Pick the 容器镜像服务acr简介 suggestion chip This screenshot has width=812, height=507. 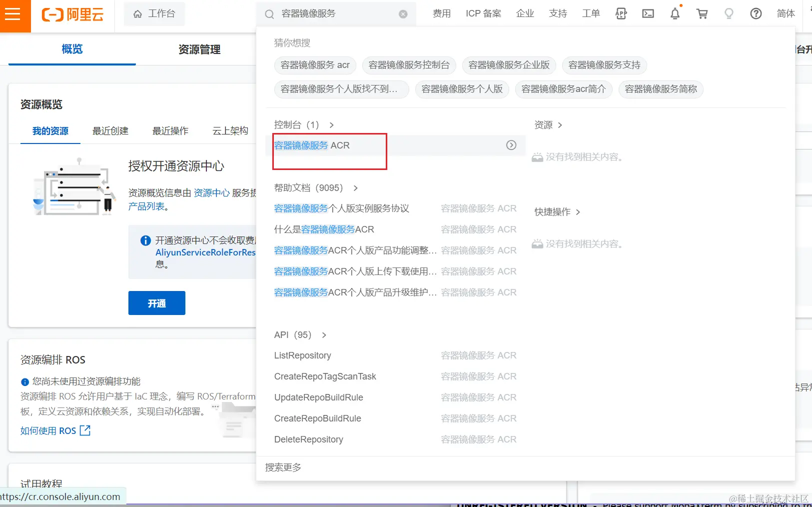(x=564, y=89)
